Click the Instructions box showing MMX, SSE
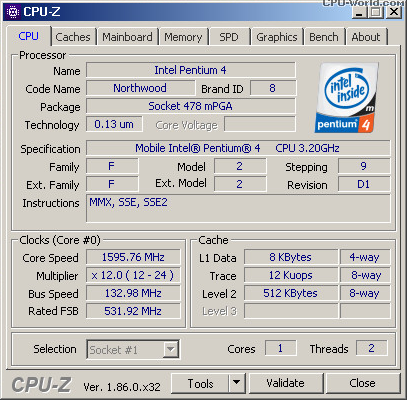 point(238,208)
